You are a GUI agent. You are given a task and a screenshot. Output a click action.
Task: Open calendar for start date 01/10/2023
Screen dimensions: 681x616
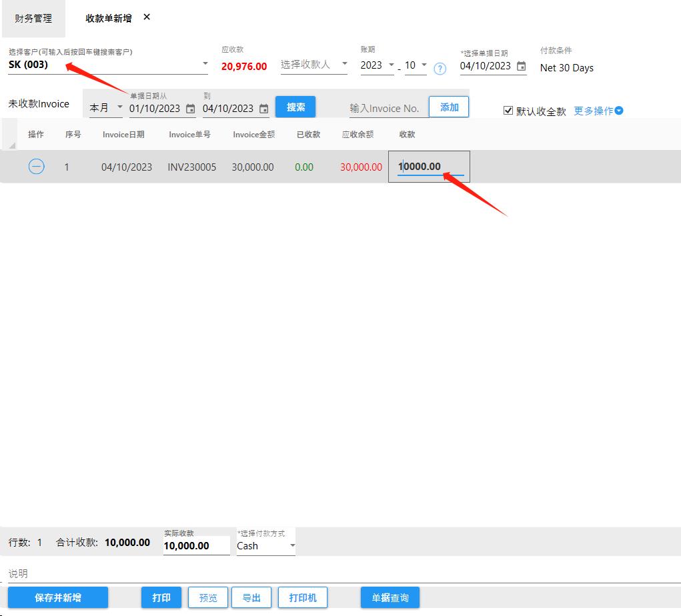tap(191, 109)
